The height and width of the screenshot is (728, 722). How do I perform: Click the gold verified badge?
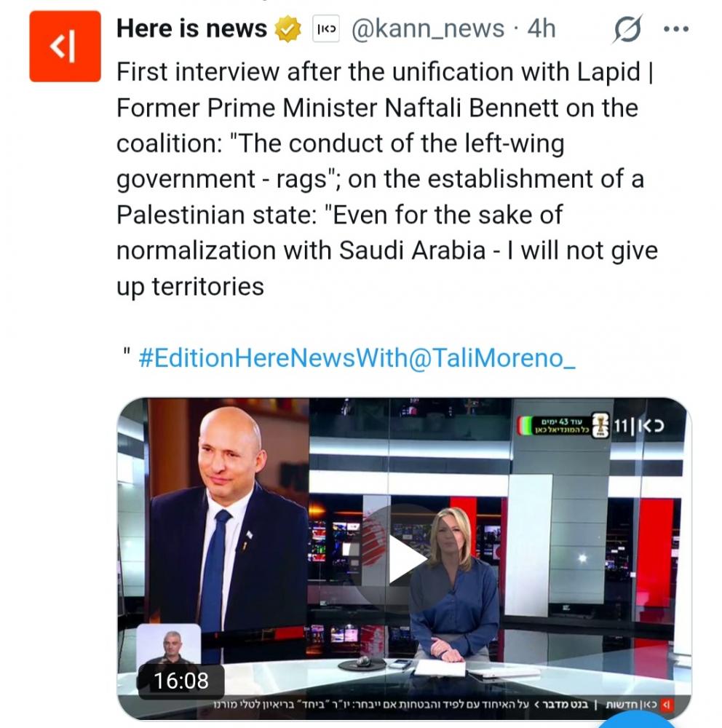coord(288,30)
